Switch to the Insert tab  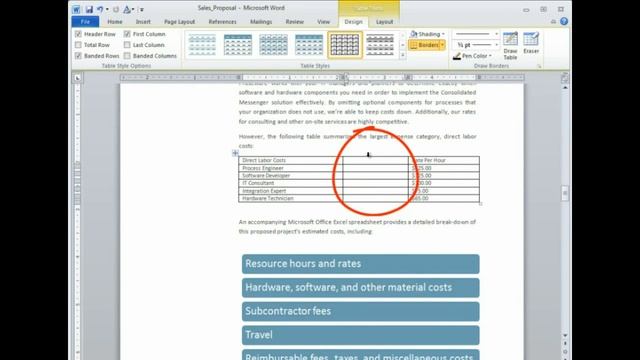[x=143, y=22]
